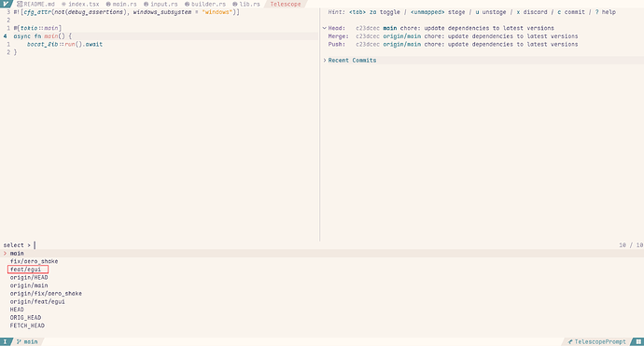Switch to the builder.rs buffer tab
This screenshot has height=346, width=644.
[205, 4]
